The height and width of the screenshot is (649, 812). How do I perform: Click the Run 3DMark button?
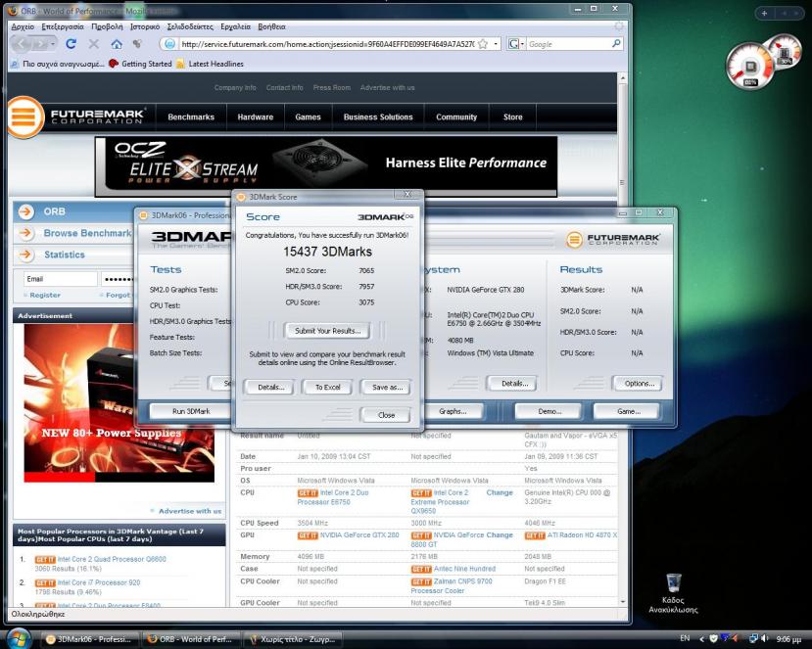pyautogui.click(x=191, y=411)
